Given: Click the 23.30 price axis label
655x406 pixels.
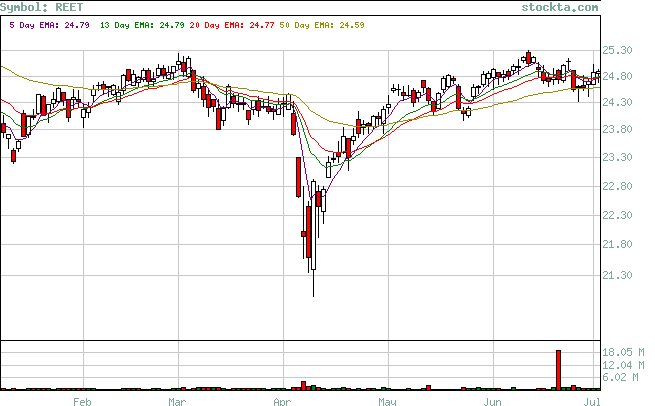Looking at the screenshot, I should coord(617,157).
